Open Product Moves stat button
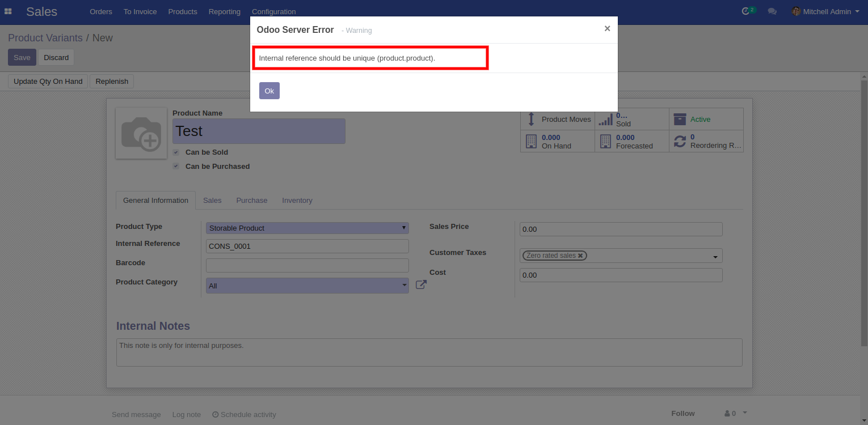Viewport: 868px width, 425px height. pyautogui.click(x=558, y=119)
